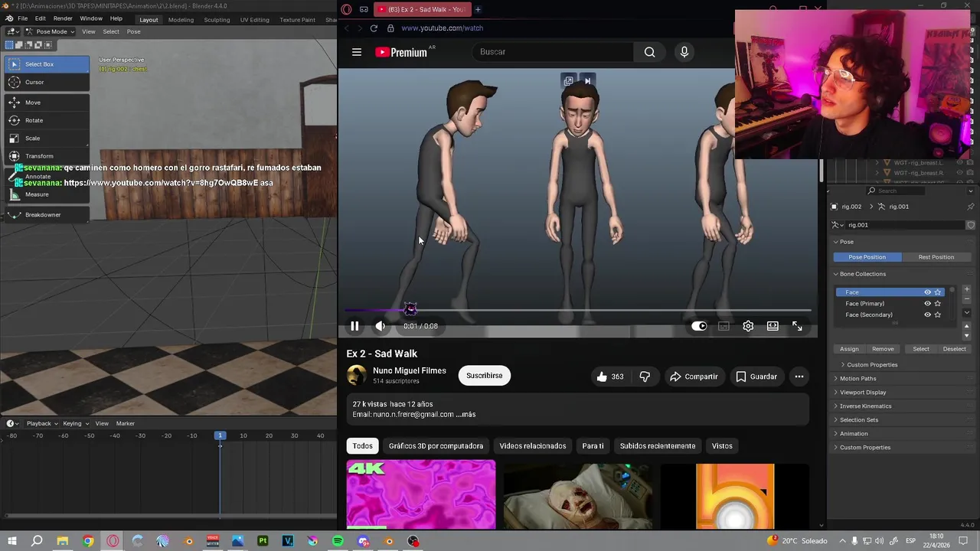Toggle solo star for Face (Primary)
Image resolution: width=980 pixels, height=551 pixels.
pos(938,304)
